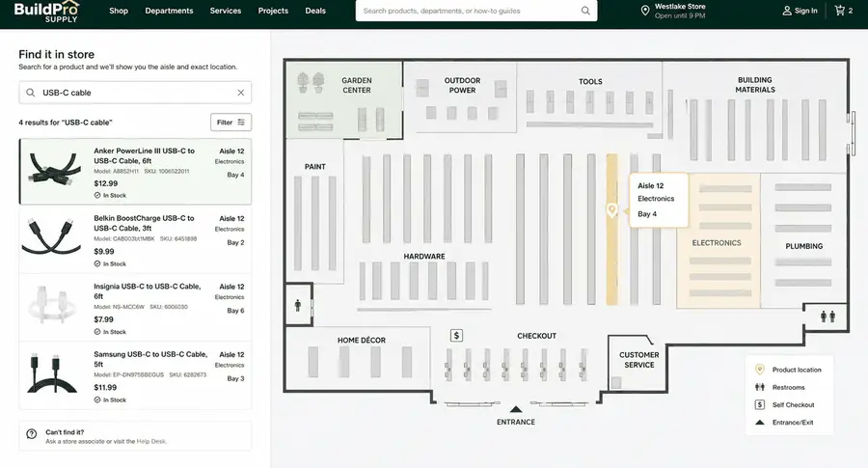Open the Deals menu
This screenshot has height=468, width=868.
coord(315,11)
